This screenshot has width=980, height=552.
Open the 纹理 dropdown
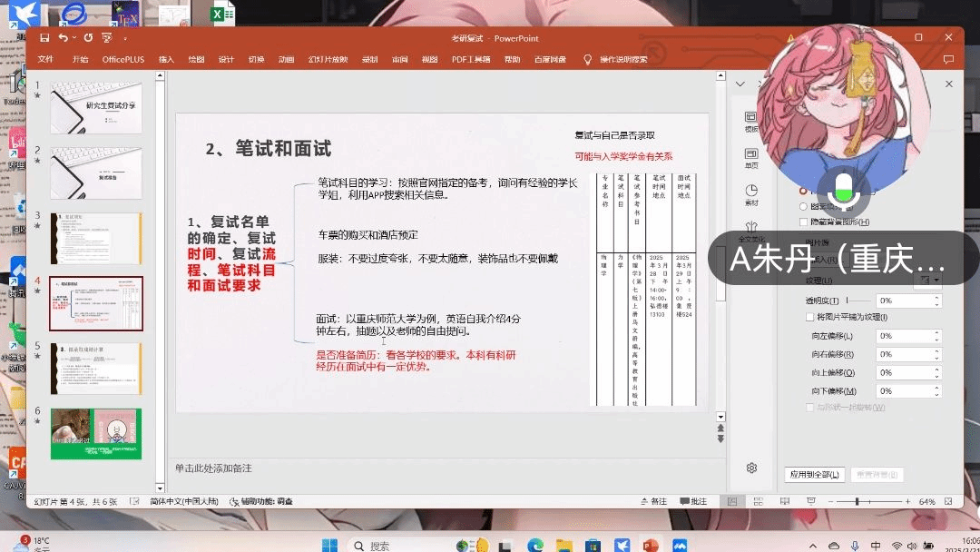coord(927,280)
